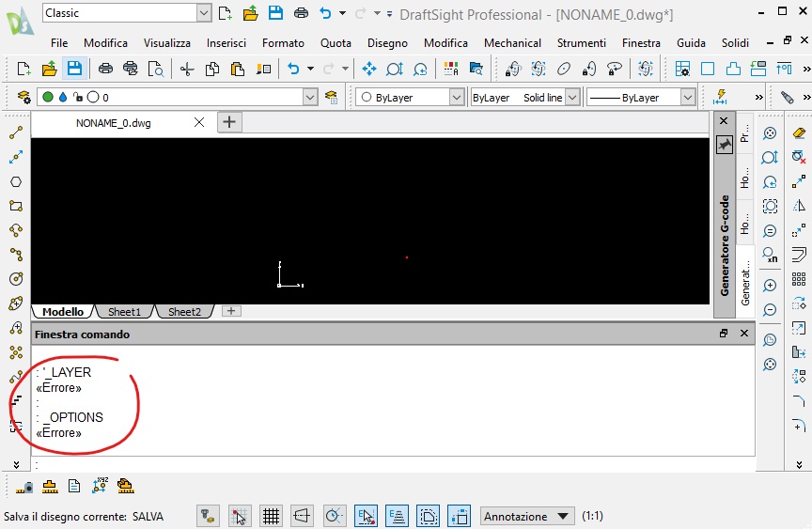Viewport: 812px width, 529px height.
Task: Open the Solid line linestyle dropdown
Action: pos(571,97)
